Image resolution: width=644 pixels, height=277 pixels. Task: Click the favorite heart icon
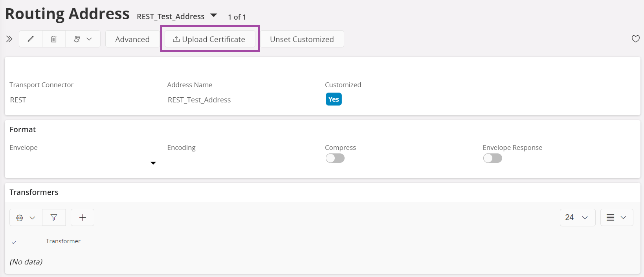tap(635, 39)
